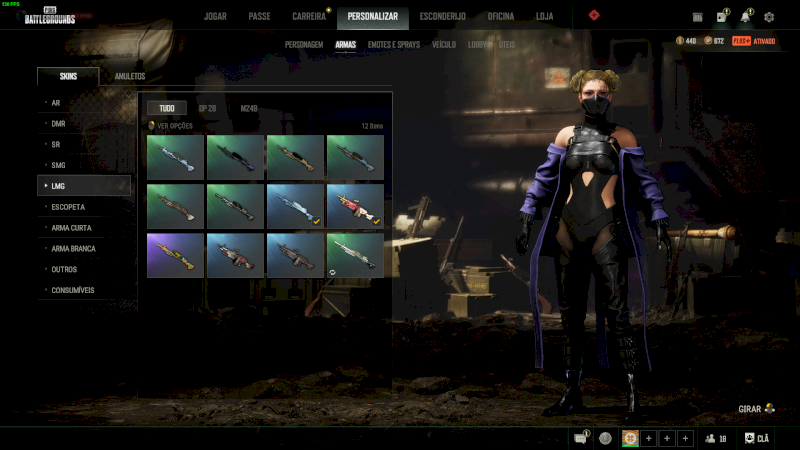Select the white-blue DP-28 skin in first row
The width and height of the screenshot is (800, 450).
coord(175,157)
